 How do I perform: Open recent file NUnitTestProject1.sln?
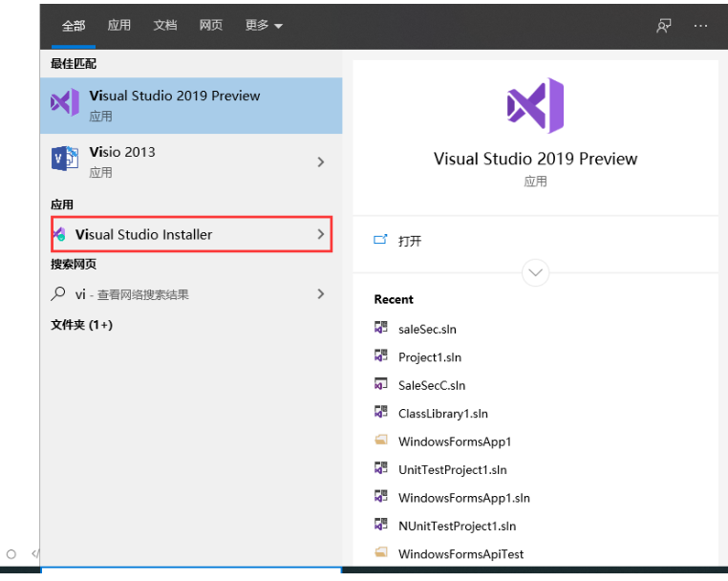coord(458,527)
